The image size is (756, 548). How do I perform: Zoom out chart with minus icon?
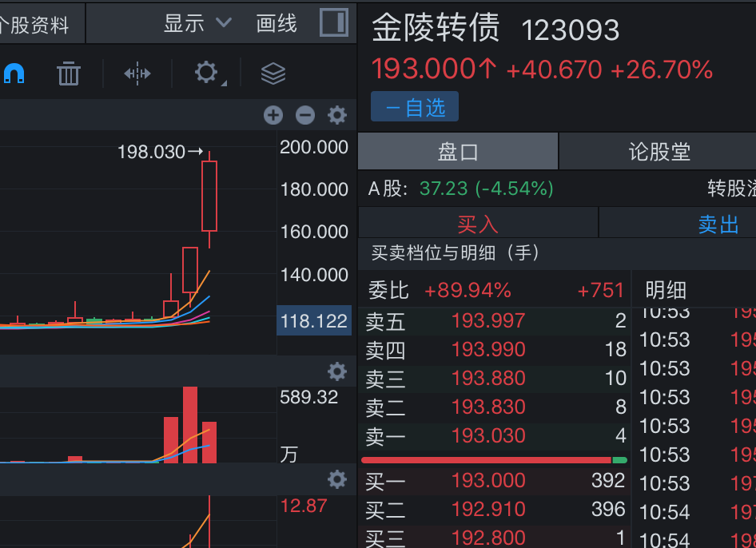tap(305, 116)
